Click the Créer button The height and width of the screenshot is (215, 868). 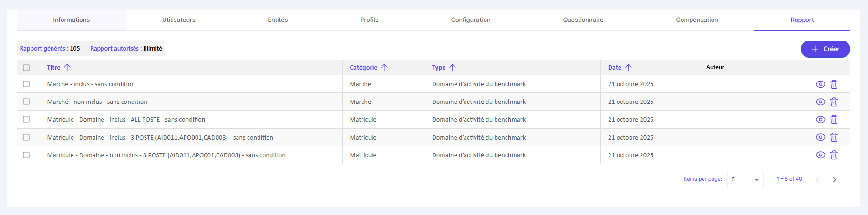(825, 49)
